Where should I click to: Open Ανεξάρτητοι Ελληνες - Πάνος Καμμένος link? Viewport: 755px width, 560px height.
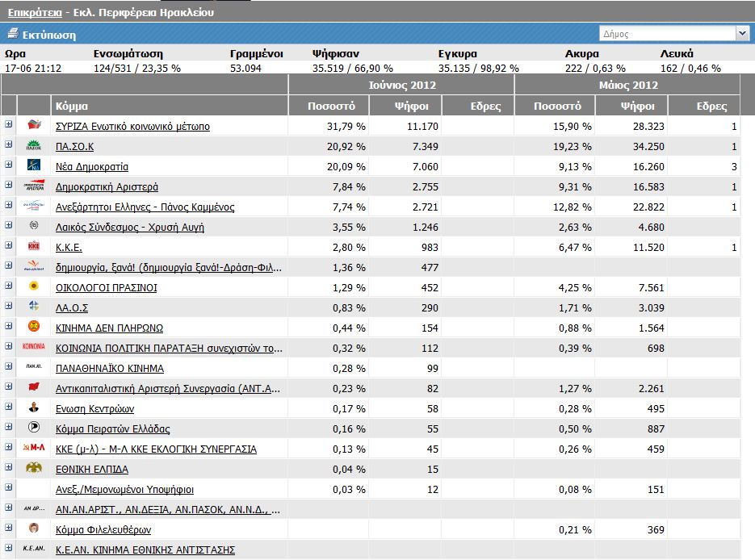(145, 207)
